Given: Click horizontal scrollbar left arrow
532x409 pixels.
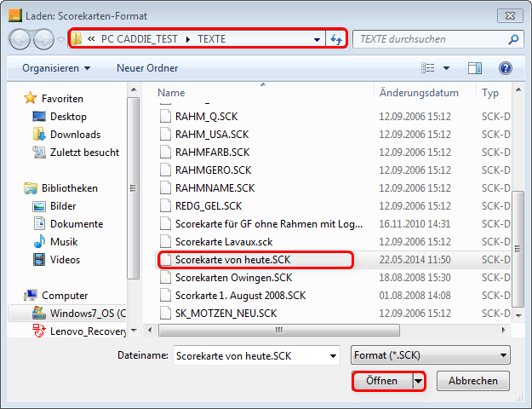Looking at the screenshot, I should (x=150, y=330).
